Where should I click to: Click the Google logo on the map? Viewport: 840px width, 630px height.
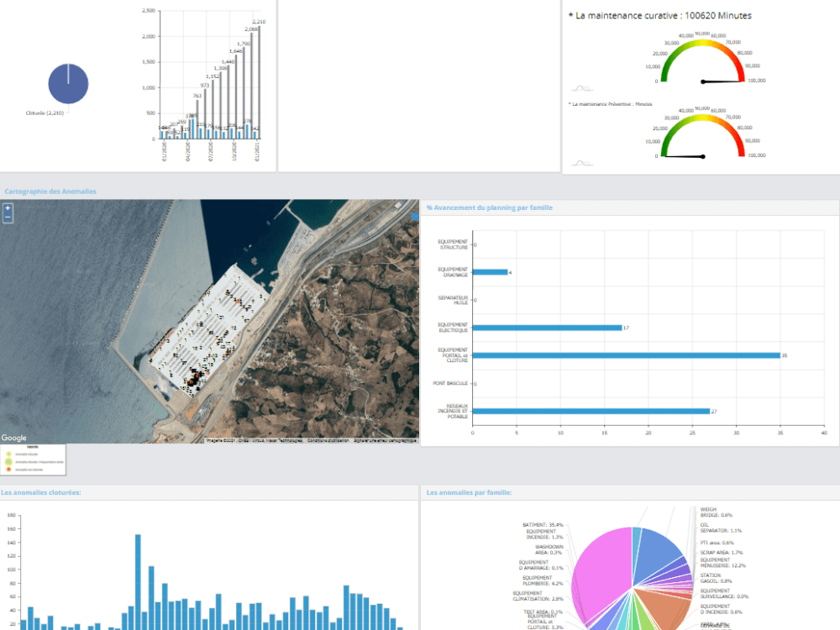14,436
